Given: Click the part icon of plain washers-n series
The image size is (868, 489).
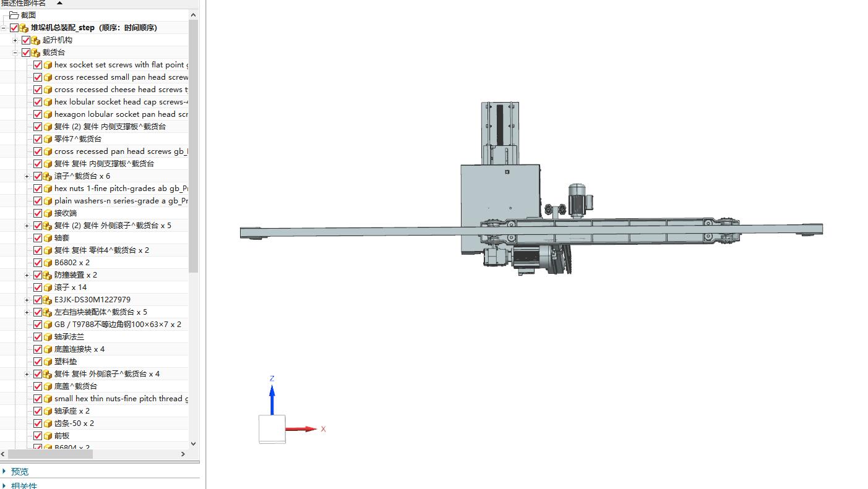Looking at the screenshot, I should click(48, 201).
